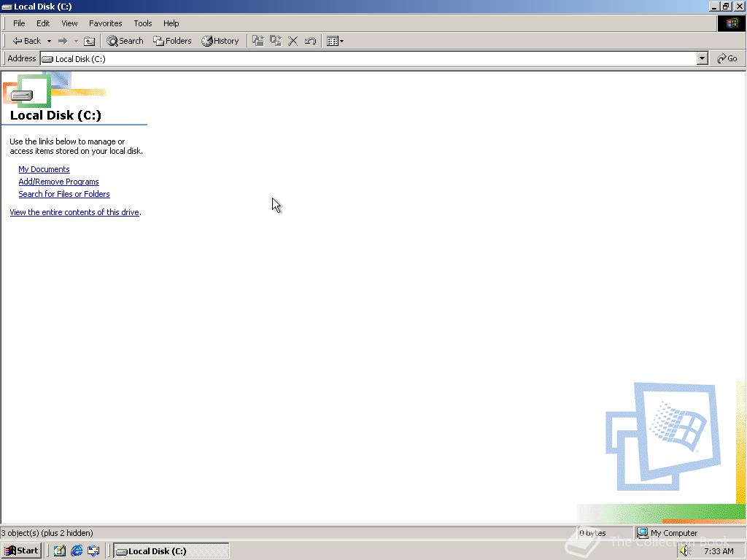
Task: Click the Move To toolbar icon
Action: (258, 41)
